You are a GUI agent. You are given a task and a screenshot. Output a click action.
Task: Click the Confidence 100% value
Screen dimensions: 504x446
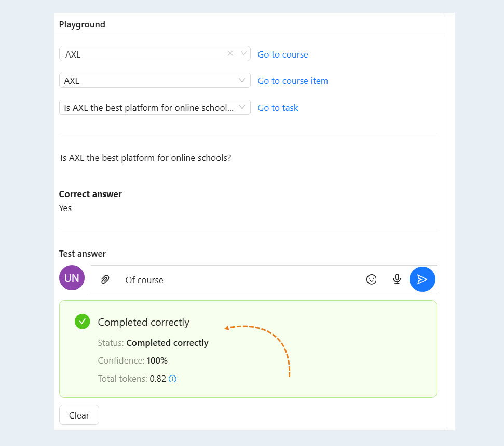157,360
